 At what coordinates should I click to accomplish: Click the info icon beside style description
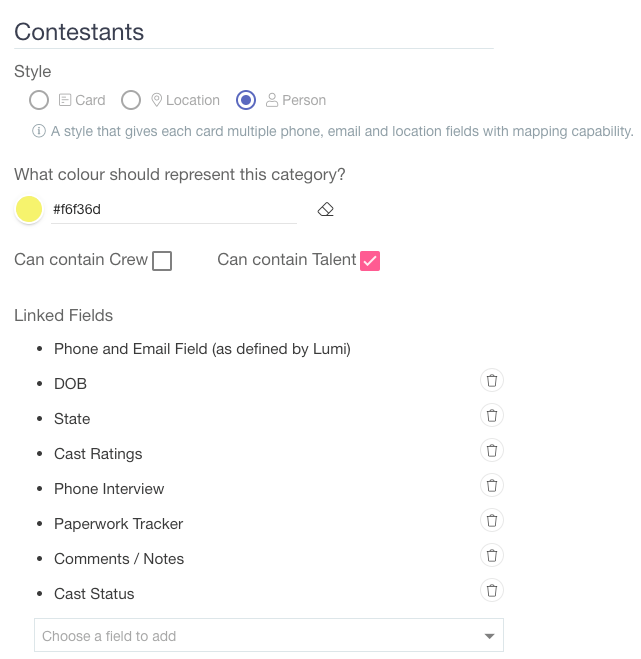(39, 131)
